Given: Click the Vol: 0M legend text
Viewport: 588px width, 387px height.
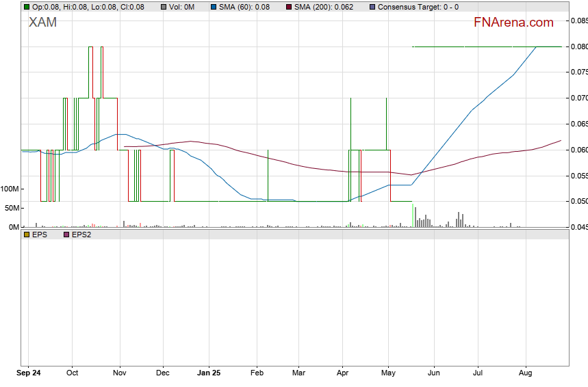Looking at the screenshot, I should (182, 7).
